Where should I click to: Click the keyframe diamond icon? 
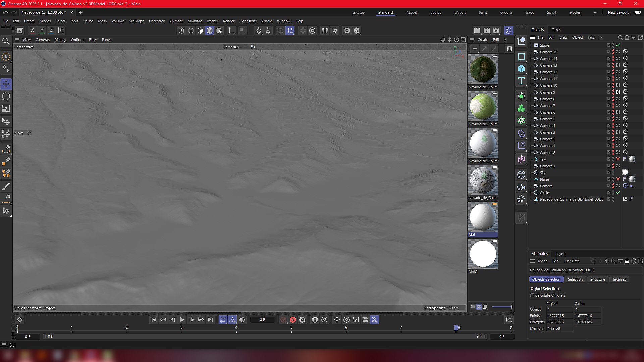[20, 320]
